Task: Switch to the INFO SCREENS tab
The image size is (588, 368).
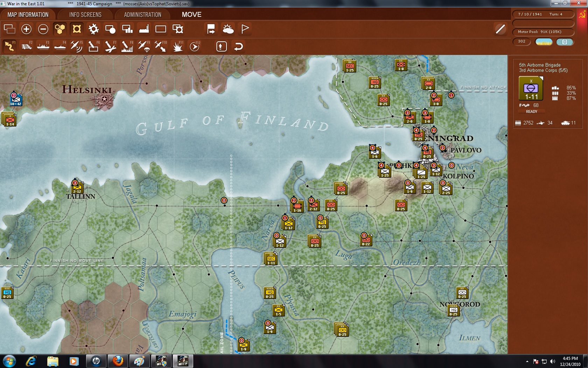Action: point(85,15)
